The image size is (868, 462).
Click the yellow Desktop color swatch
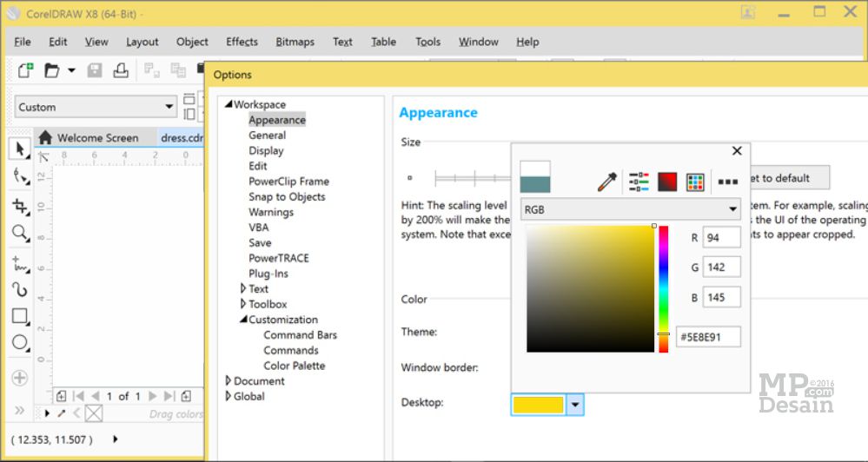(538, 405)
